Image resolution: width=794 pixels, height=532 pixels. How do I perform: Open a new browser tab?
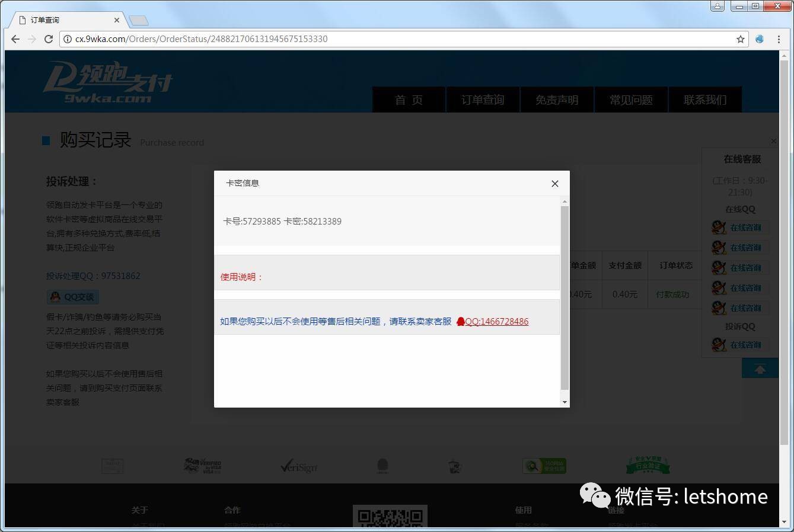click(x=138, y=21)
